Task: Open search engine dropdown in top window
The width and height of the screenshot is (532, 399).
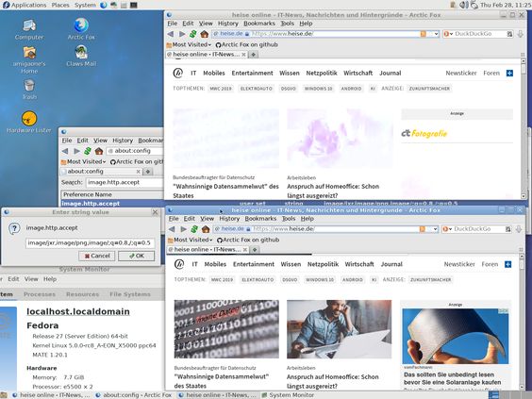Action: 449,34
